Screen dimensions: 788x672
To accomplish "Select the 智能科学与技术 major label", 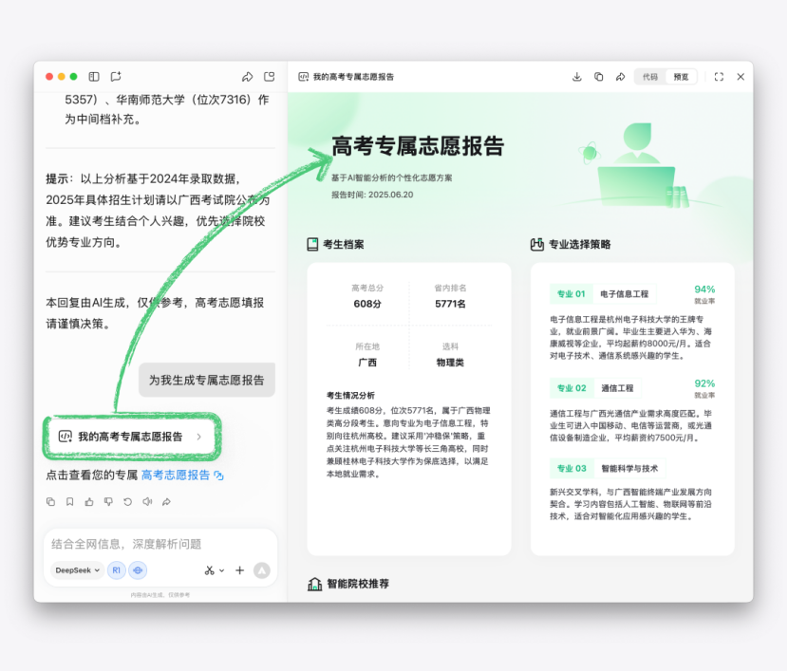I will pyautogui.click(x=629, y=469).
